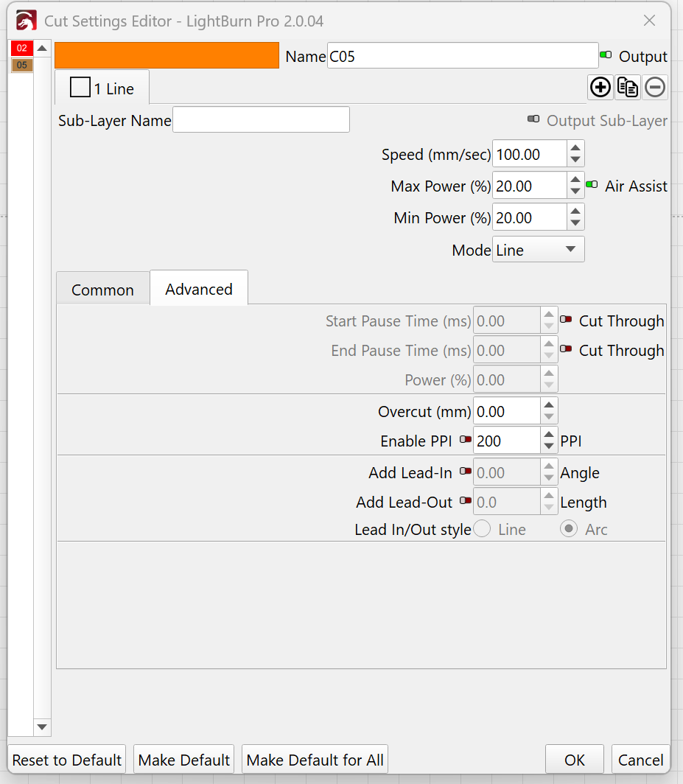Click the Make Default for All button
This screenshot has height=784, width=683.
[315, 760]
